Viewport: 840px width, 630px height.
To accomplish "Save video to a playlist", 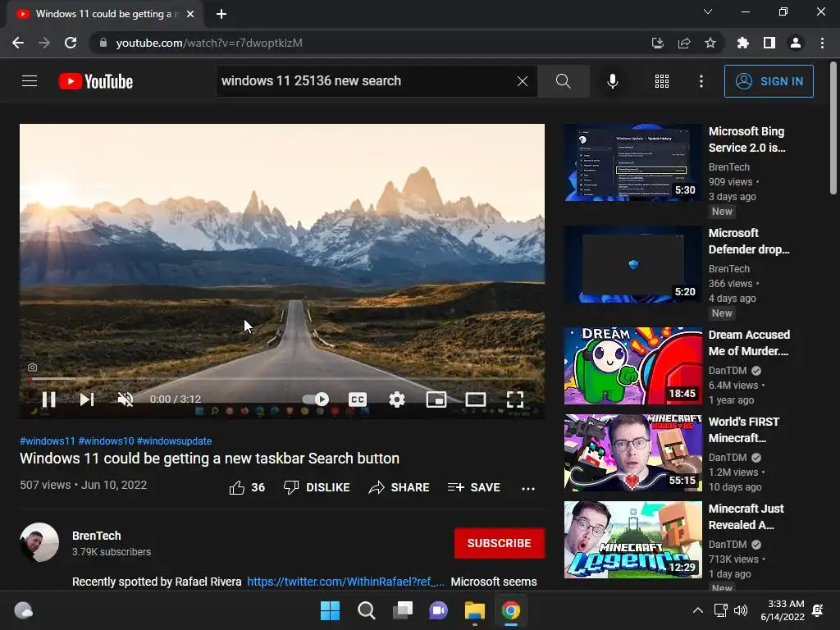I will coord(473,487).
